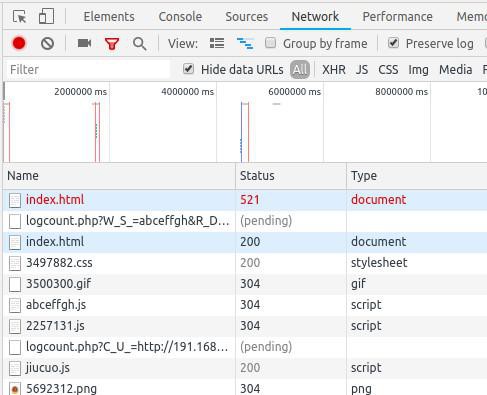Click the file icon next to abceffgh.js
Image resolution: width=487 pixels, height=395 pixels.
point(15,305)
